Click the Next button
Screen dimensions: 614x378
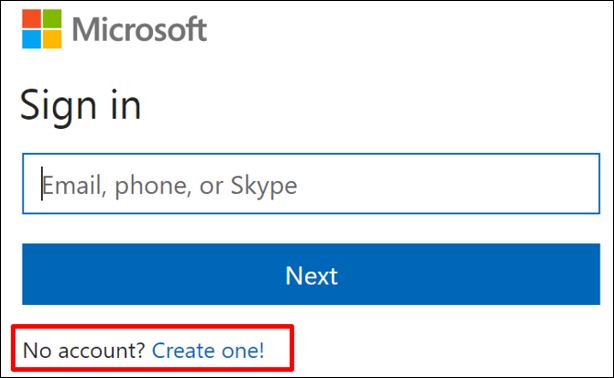click(x=311, y=274)
